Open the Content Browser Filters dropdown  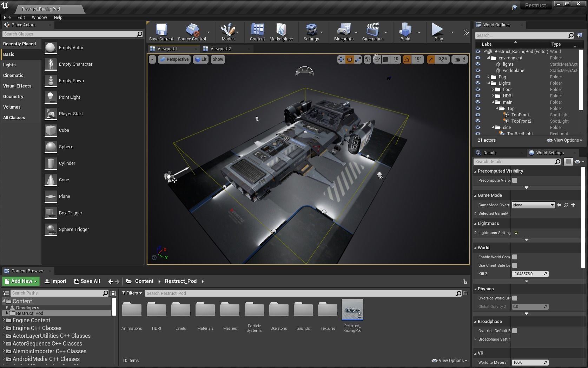click(x=132, y=293)
